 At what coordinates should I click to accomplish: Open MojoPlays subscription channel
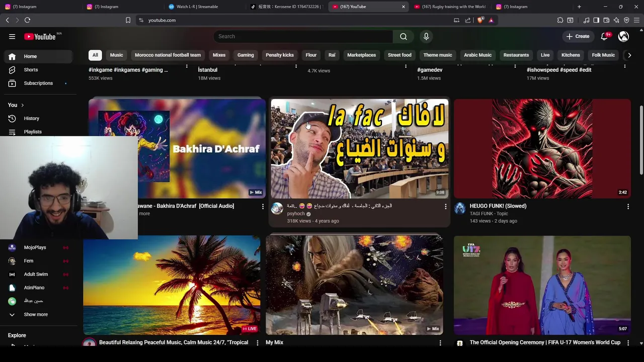(35, 247)
